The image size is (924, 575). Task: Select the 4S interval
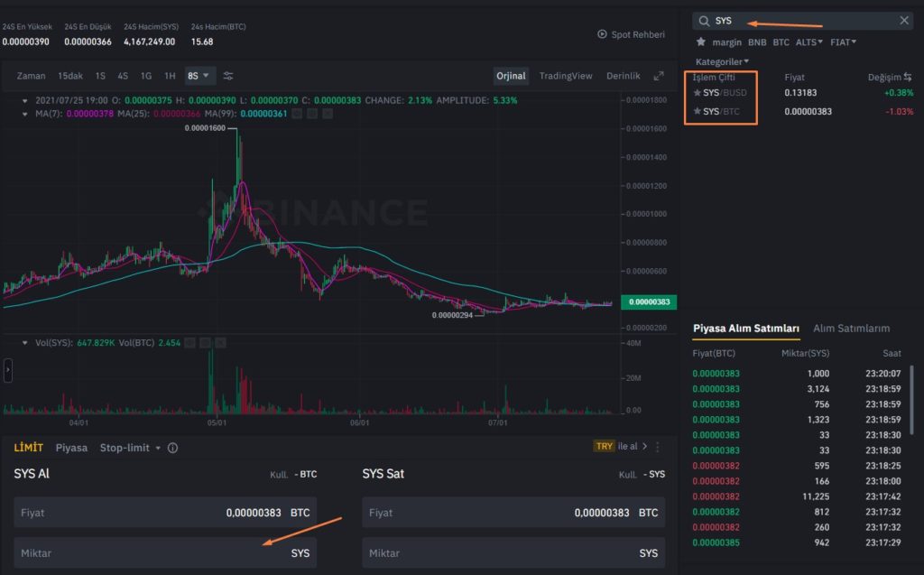click(x=123, y=76)
